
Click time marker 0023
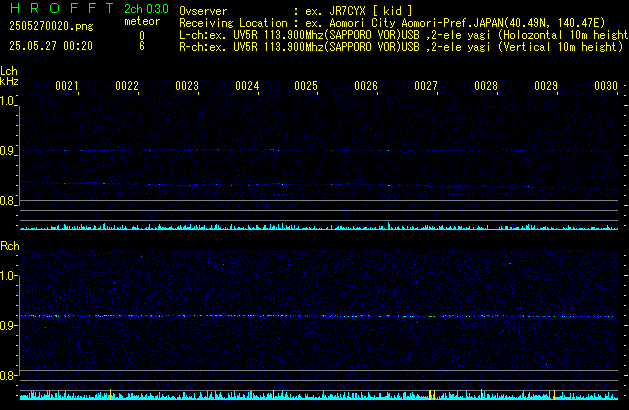[x=187, y=86]
